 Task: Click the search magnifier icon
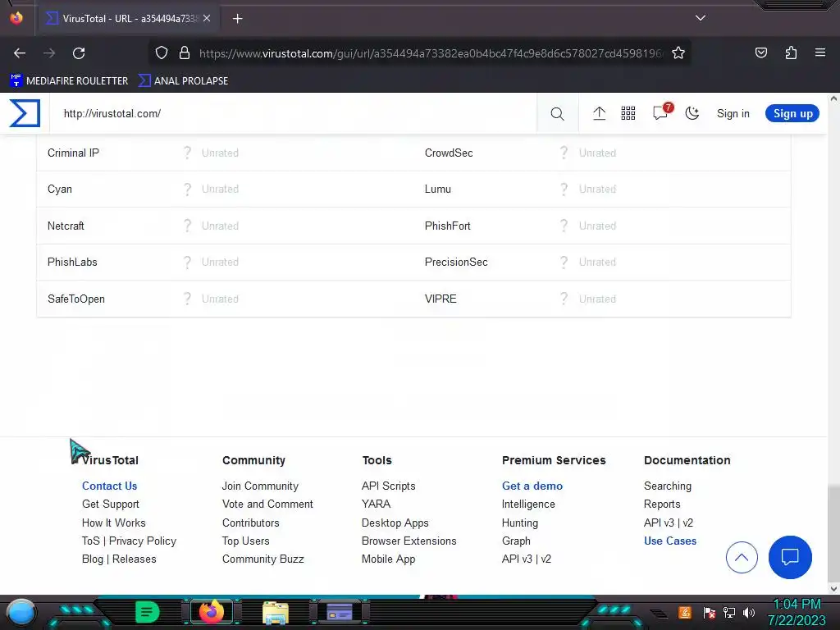[557, 113]
